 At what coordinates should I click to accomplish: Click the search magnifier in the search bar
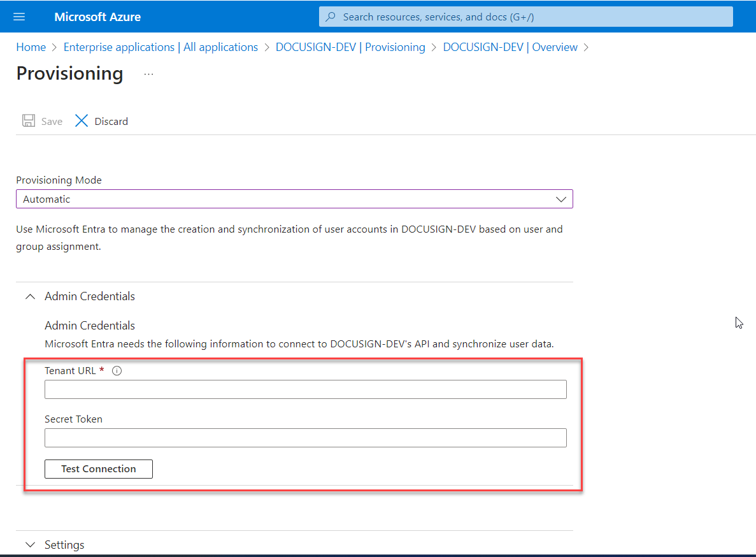[329, 16]
